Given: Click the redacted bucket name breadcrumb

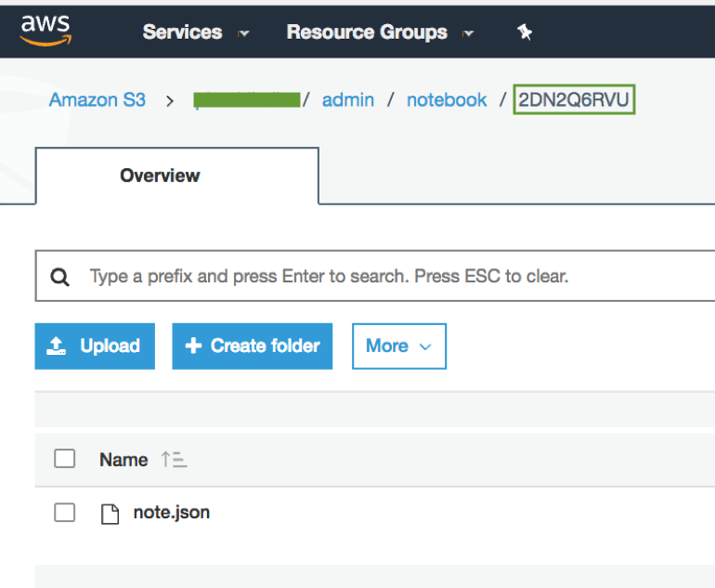Looking at the screenshot, I should coord(247,100).
